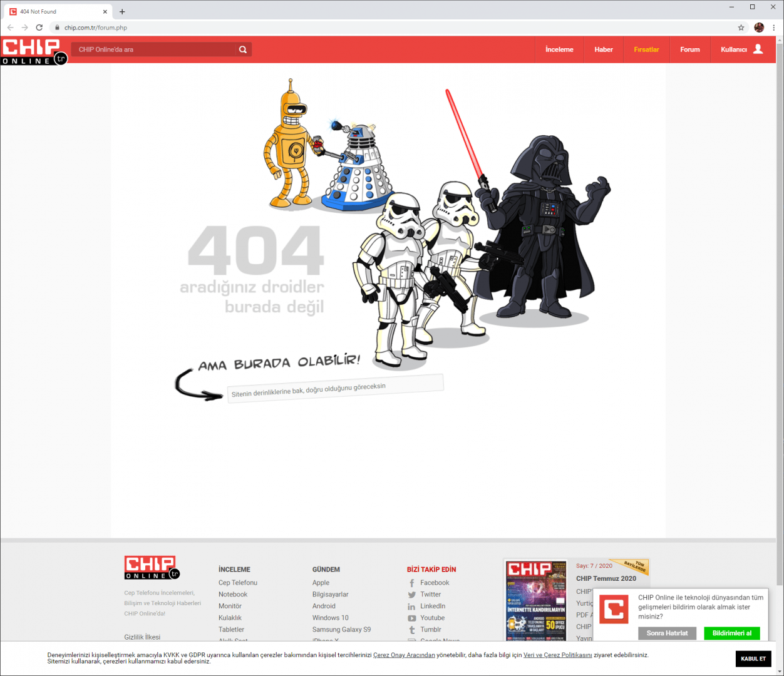
Task: Open the İnceleme menu item
Action: 559,49
